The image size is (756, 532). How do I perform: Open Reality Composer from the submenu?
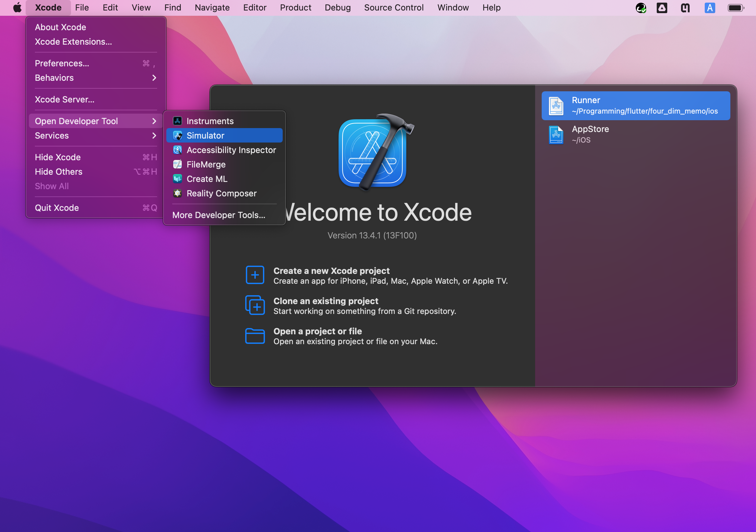click(224, 193)
